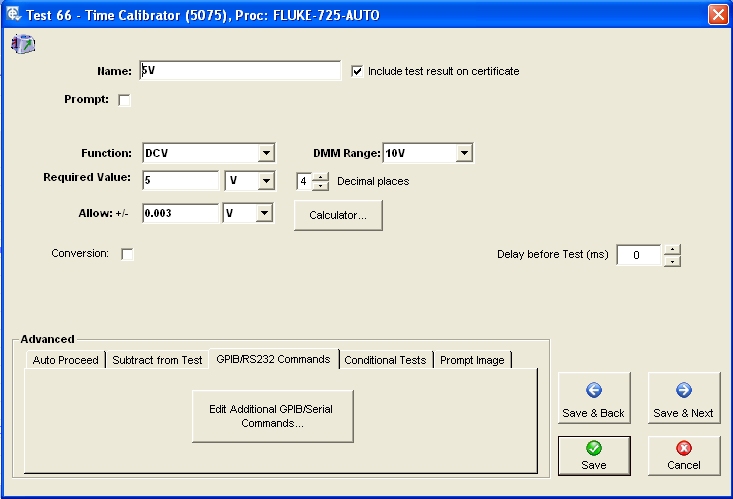This screenshot has height=499, width=733.
Task: Switch to the Subtract from Test tab
Action: coord(157,360)
